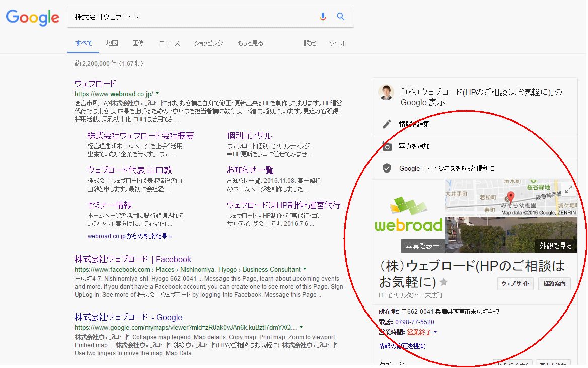Switch to the 地図 tab

112,43
